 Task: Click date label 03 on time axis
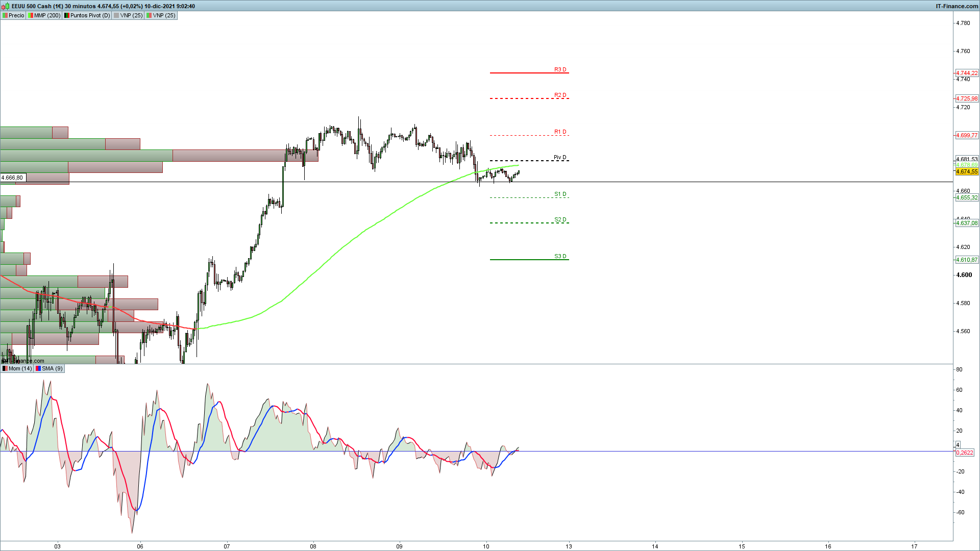(x=58, y=546)
